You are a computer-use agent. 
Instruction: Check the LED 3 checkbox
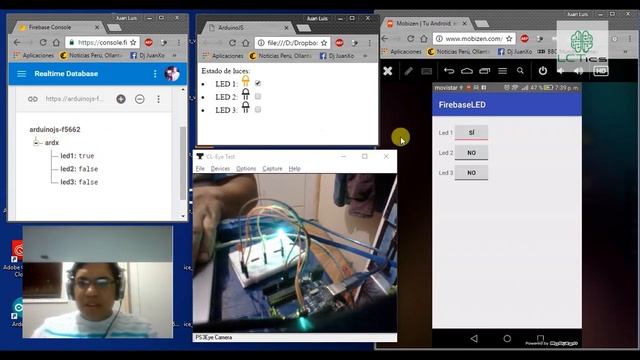[x=258, y=109]
